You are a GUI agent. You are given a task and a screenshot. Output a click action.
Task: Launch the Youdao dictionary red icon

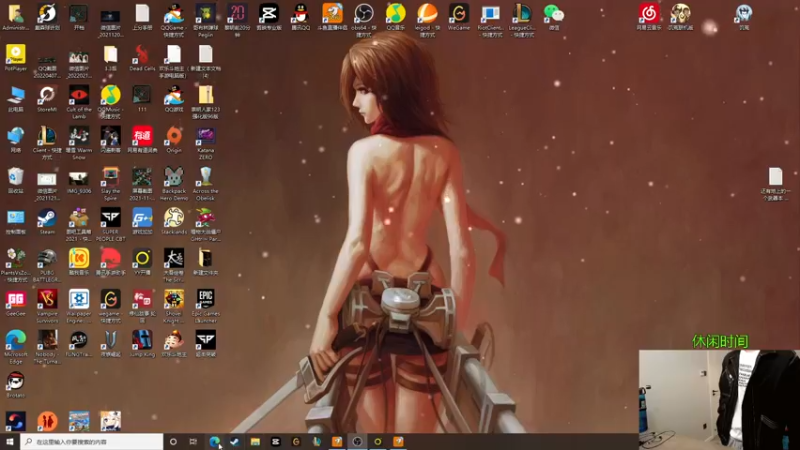pos(142,140)
